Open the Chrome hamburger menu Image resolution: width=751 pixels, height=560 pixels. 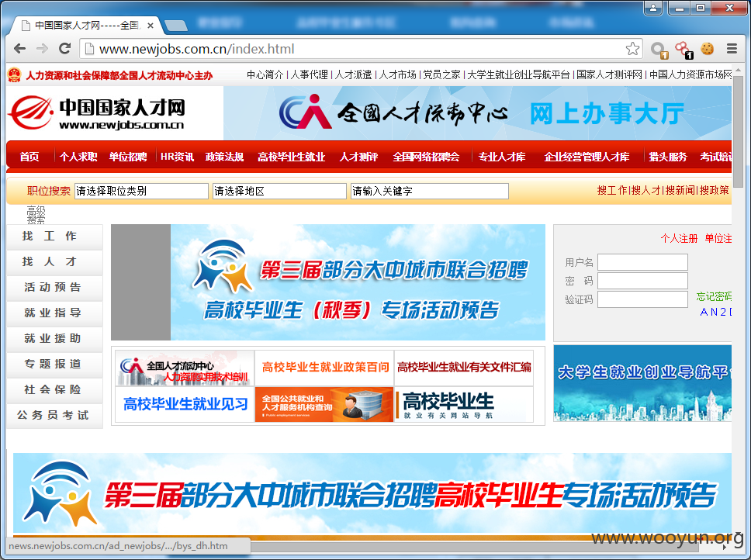[x=732, y=48]
